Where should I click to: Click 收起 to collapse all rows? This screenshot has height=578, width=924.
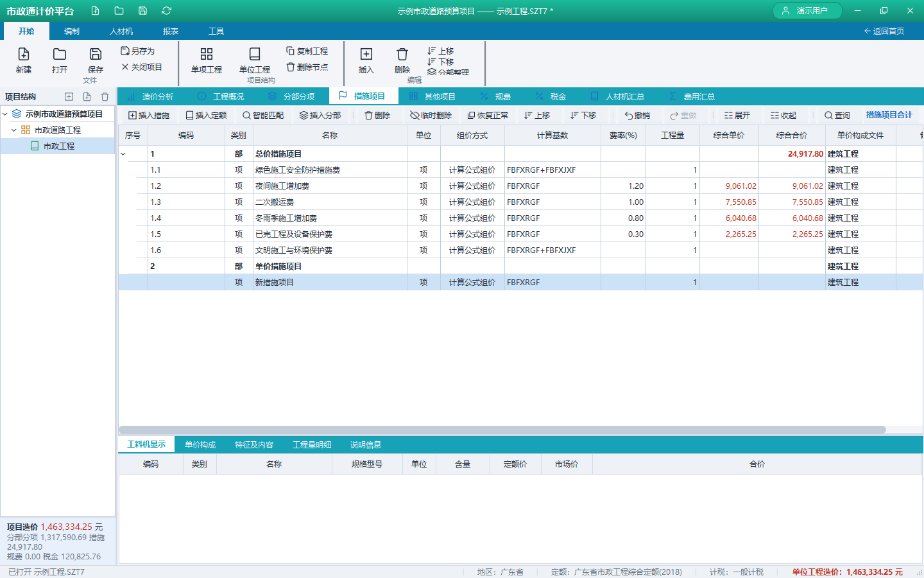pyautogui.click(x=783, y=116)
